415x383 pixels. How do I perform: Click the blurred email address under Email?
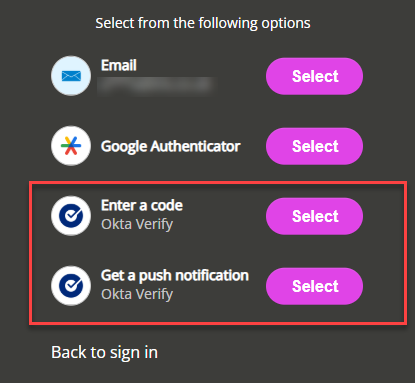tap(156, 85)
